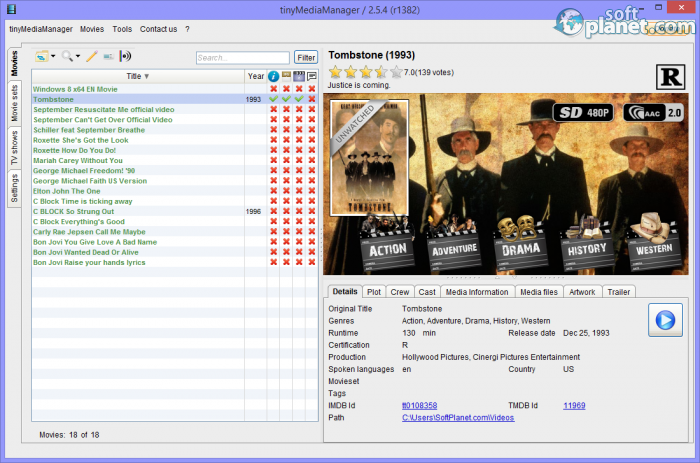
Task: Click the first gold rating star
Action: tap(336, 72)
